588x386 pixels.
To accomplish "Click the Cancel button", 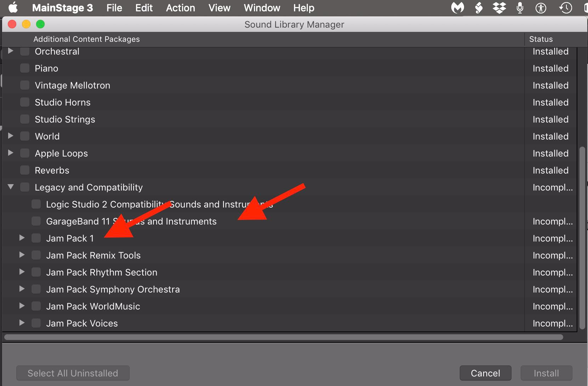I will click(x=485, y=373).
